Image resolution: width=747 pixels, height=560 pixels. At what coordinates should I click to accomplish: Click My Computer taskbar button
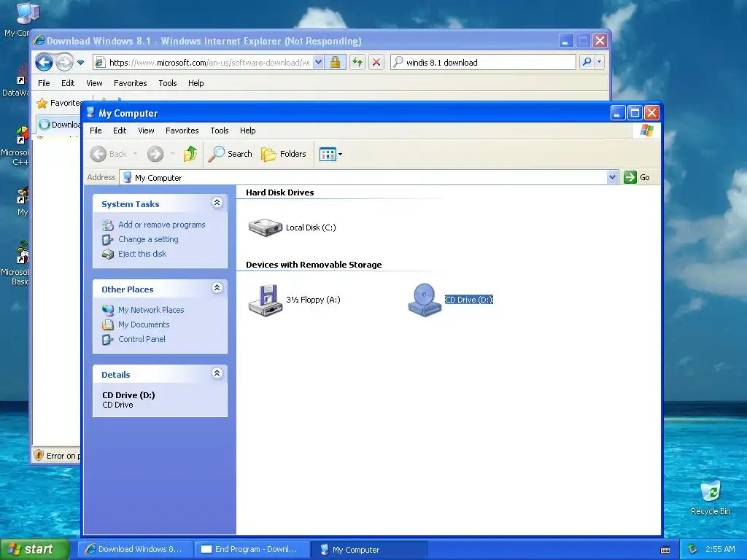click(369, 549)
